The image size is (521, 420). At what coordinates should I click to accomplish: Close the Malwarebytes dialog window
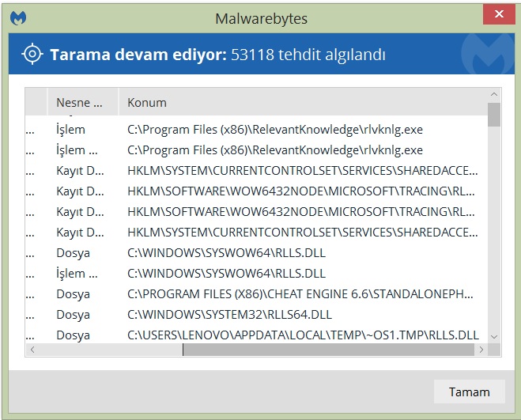point(499,14)
